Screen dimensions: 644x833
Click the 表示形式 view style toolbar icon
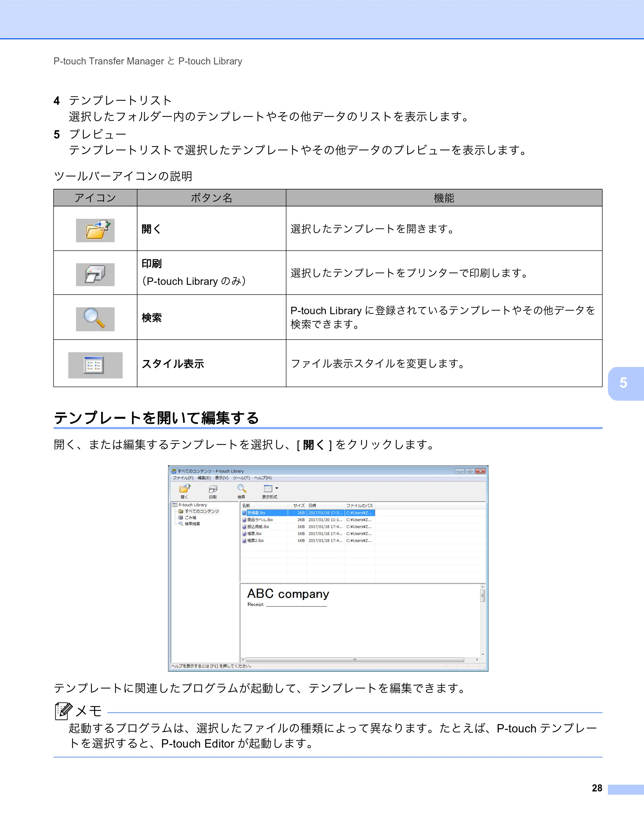tap(268, 489)
